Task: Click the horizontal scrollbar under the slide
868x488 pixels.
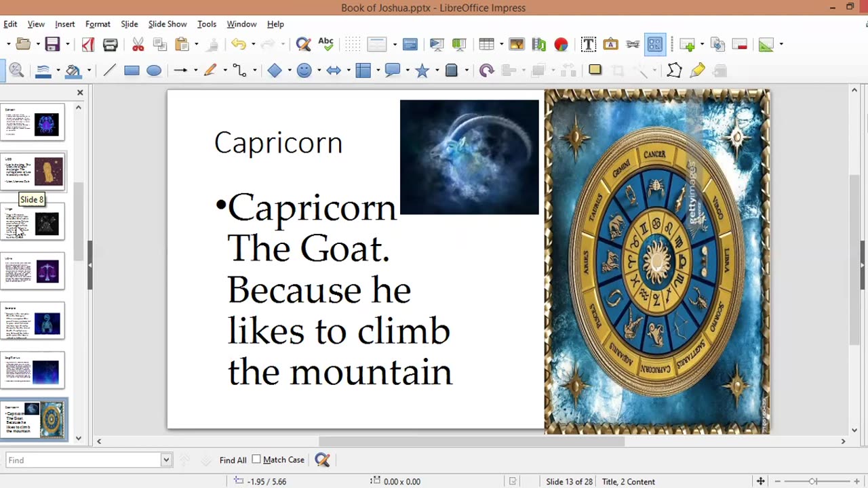Action: [471, 441]
